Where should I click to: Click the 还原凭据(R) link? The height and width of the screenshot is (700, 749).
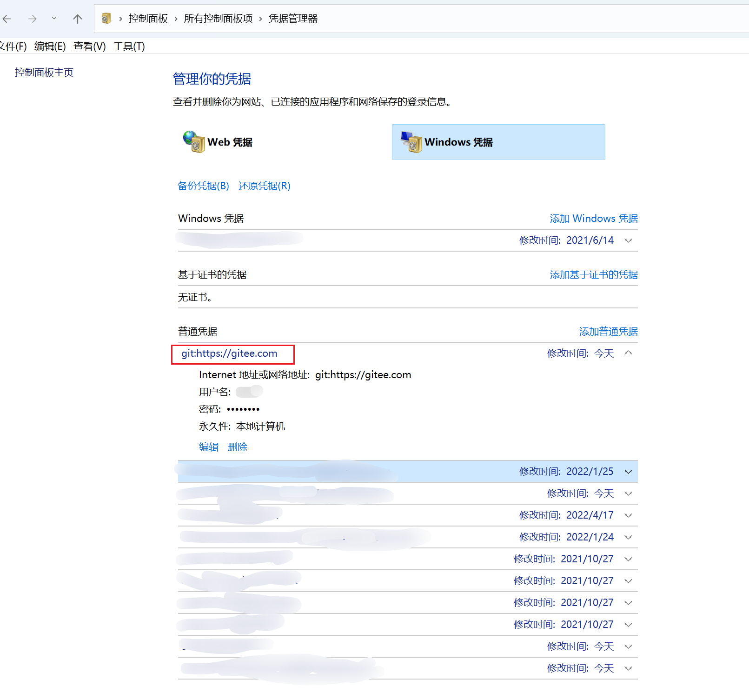tap(264, 186)
